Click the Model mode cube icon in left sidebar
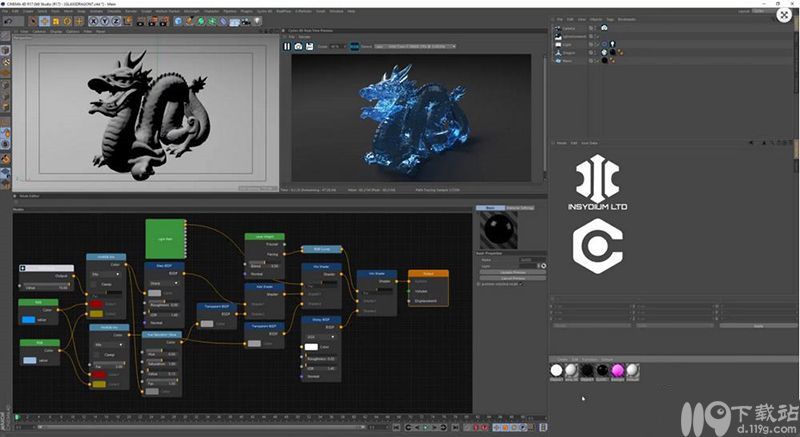The height and width of the screenshot is (437, 800). 5,50
